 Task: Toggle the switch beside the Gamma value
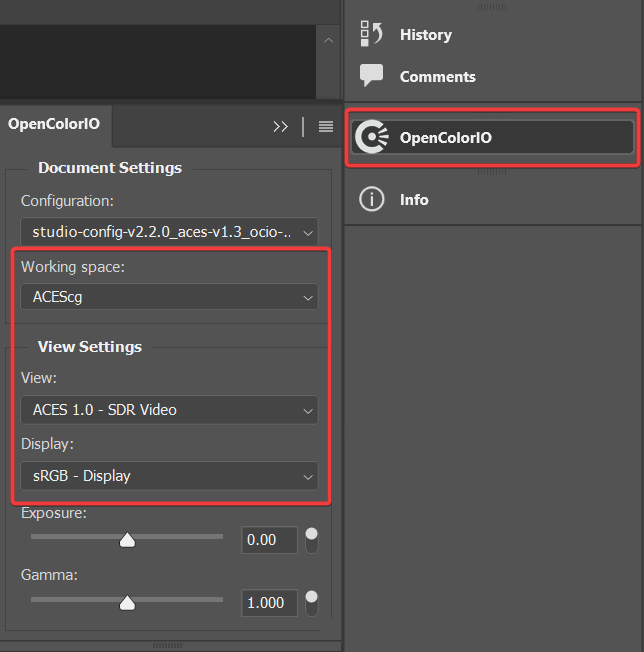312,602
